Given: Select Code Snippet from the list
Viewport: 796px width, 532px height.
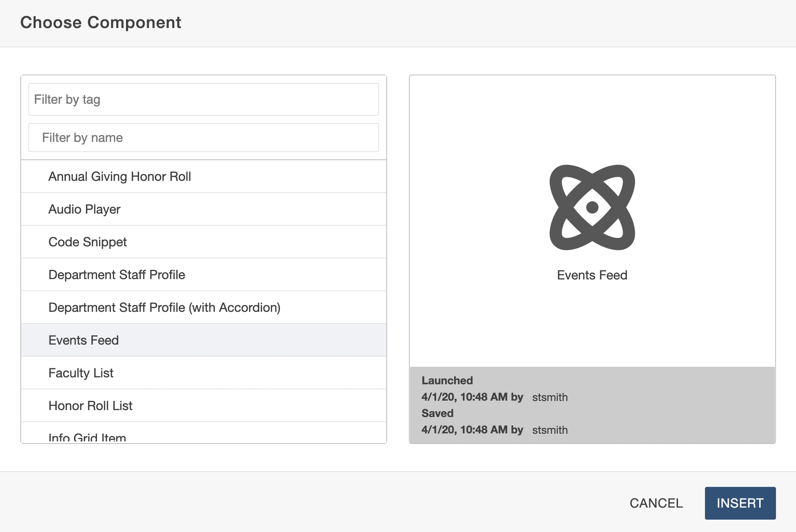Looking at the screenshot, I should tap(88, 242).
